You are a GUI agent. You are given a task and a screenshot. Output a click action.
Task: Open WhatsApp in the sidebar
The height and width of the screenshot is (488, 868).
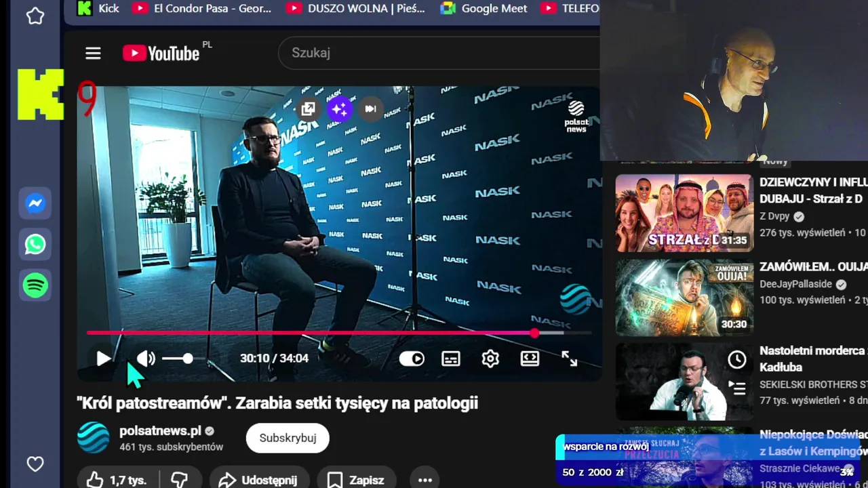pyautogui.click(x=35, y=244)
